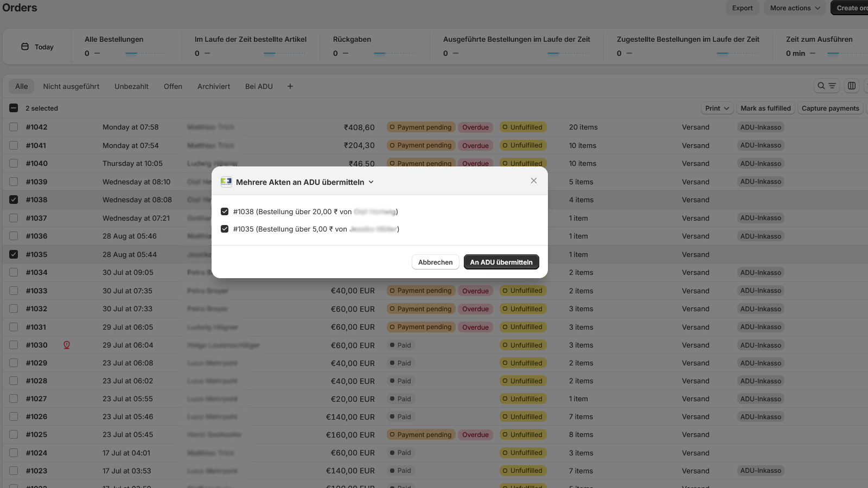This screenshot has width=868, height=488.
Task: Open order #1033
Action: coord(36,291)
